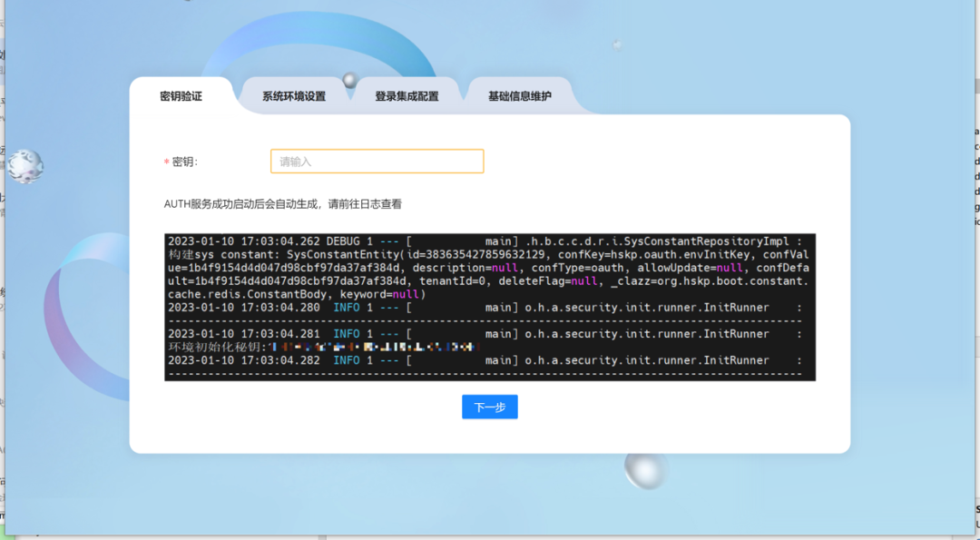Click the 17:03:04.282 INFO log line

pos(485,360)
